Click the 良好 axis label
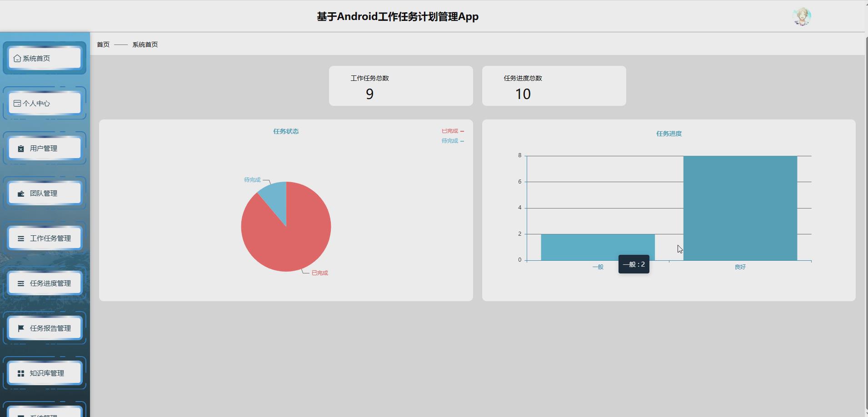Screen dimensions: 868x417 click(x=740, y=267)
